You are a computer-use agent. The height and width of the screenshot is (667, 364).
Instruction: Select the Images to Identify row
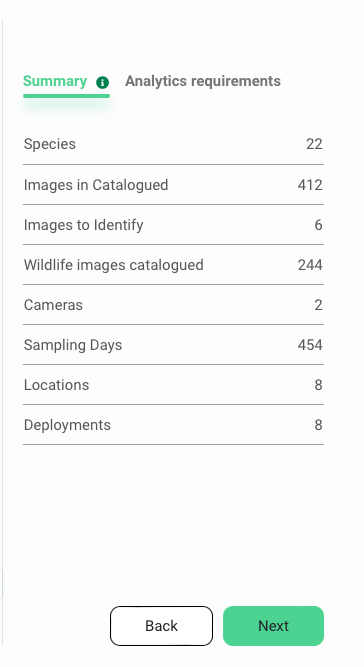pos(173,225)
